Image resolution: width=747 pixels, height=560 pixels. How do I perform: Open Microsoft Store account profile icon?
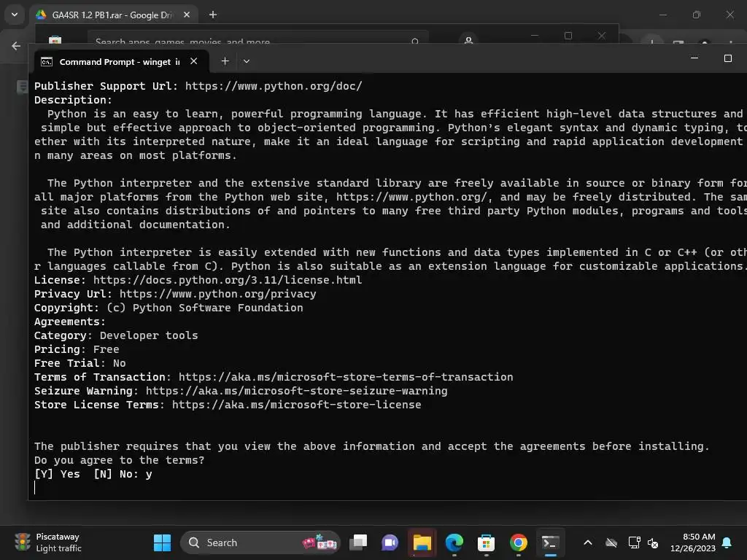pos(469,41)
